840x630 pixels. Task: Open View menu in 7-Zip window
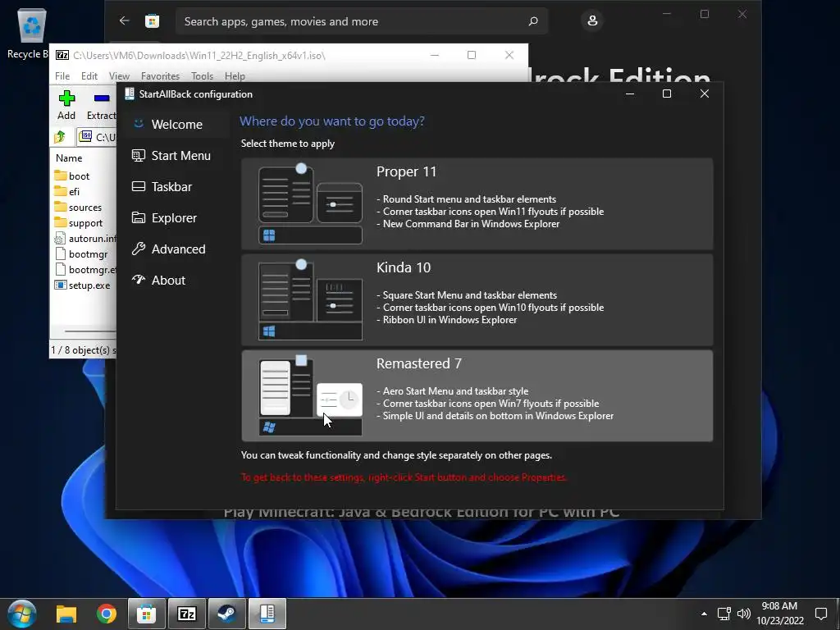point(119,76)
